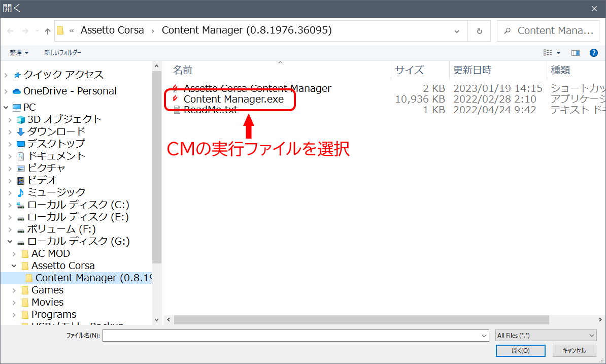Click the horizontal scrollbar of file list
606x364 pixels.
click(x=361, y=319)
